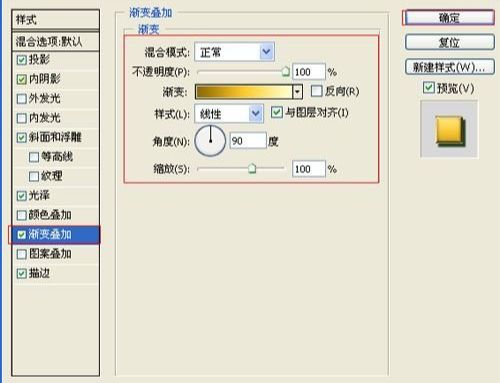Click the 新建样式(W) new style button
Viewport: 500px width, 383px height.
pos(450,67)
